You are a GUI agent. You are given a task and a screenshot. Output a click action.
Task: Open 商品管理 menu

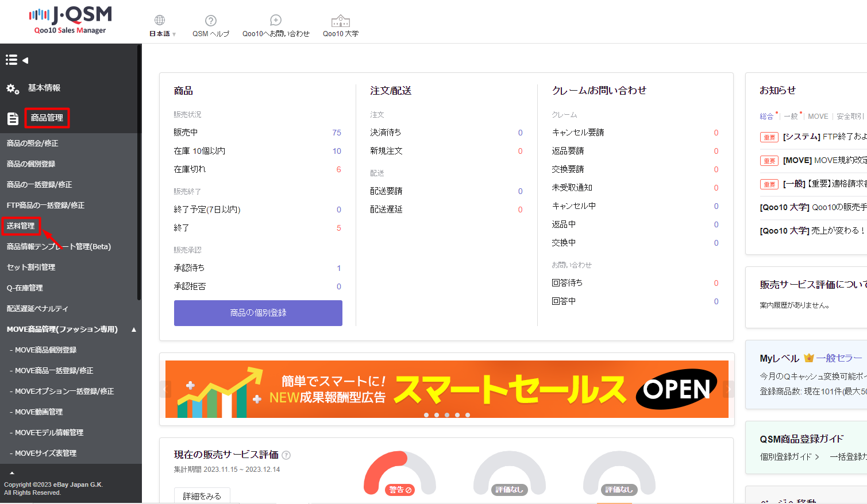point(47,118)
